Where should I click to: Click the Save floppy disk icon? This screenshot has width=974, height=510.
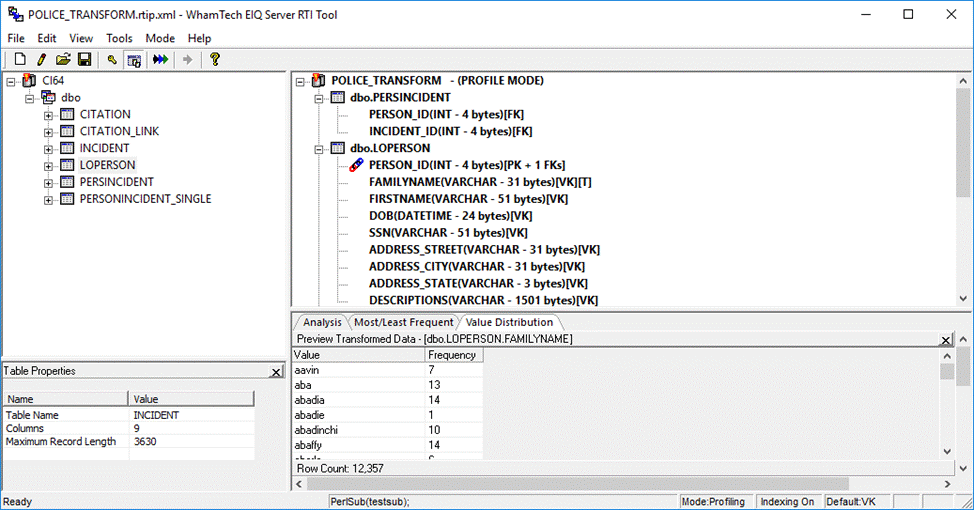85,60
